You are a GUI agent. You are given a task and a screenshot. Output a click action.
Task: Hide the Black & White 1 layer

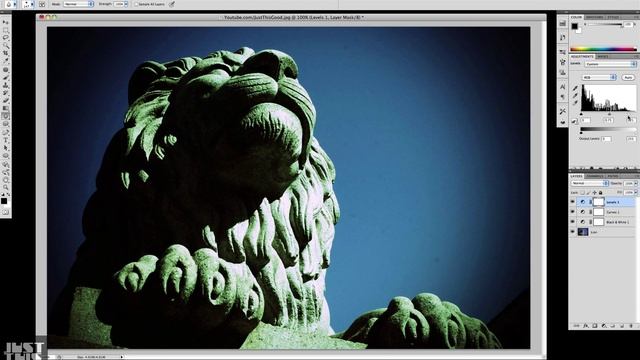click(x=572, y=222)
